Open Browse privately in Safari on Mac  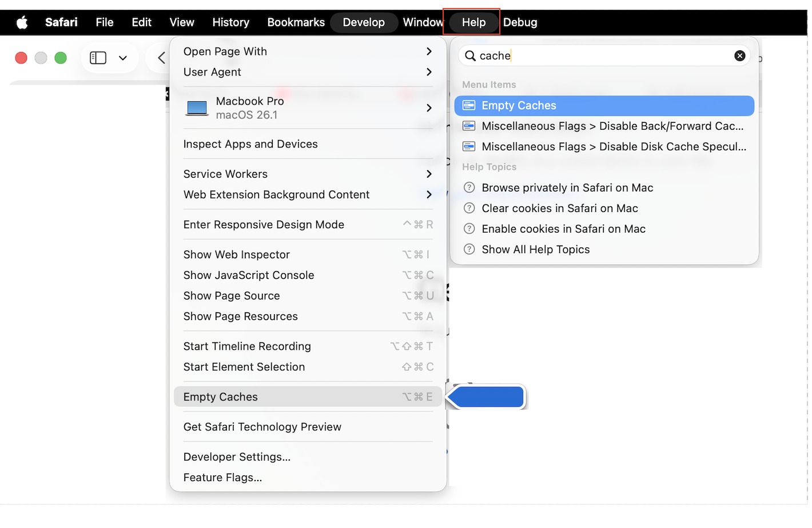pyautogui.click(x=604, y=187)
